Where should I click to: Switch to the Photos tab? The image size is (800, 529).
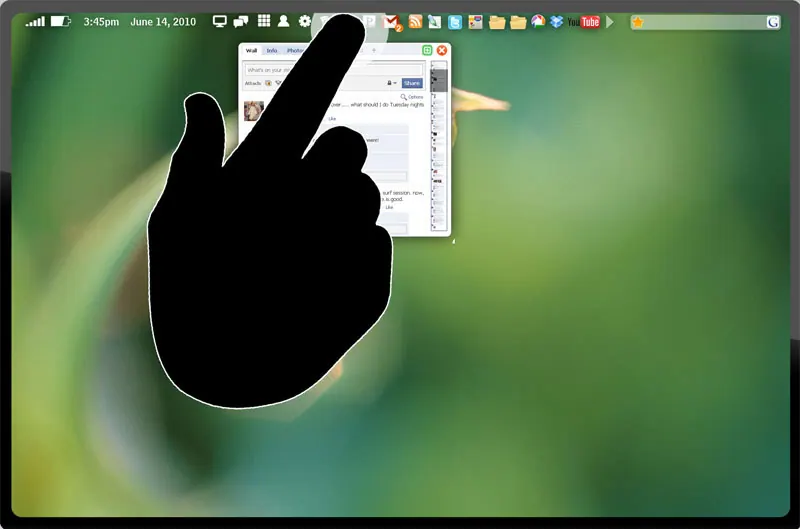[294, 51]
